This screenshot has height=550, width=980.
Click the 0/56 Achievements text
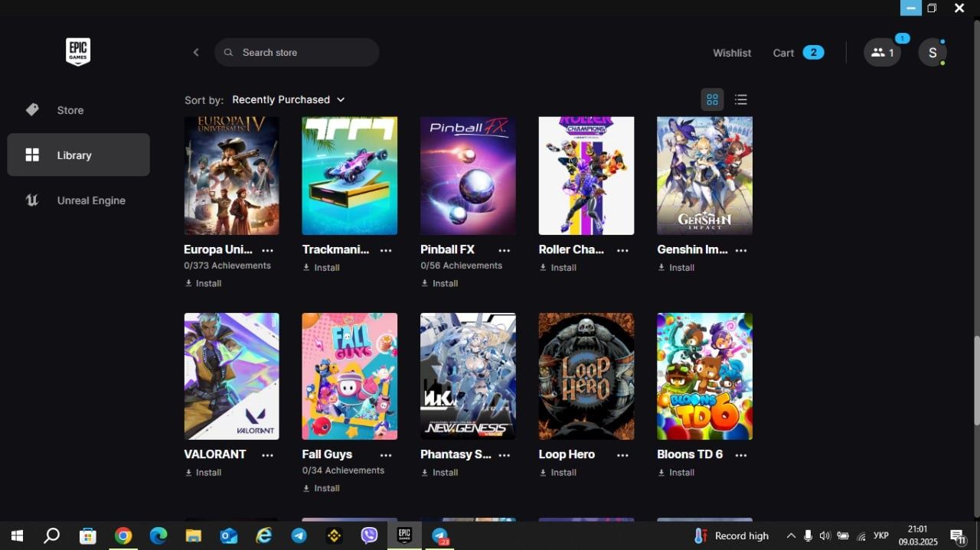(462, 265)
